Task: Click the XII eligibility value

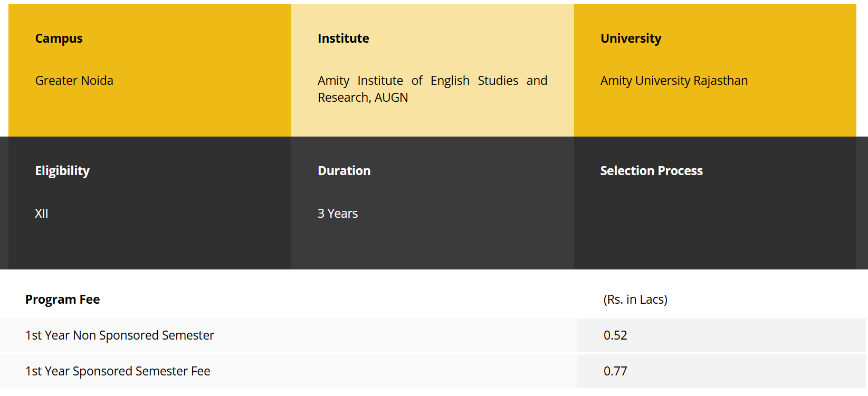Action: coord(41,214)
